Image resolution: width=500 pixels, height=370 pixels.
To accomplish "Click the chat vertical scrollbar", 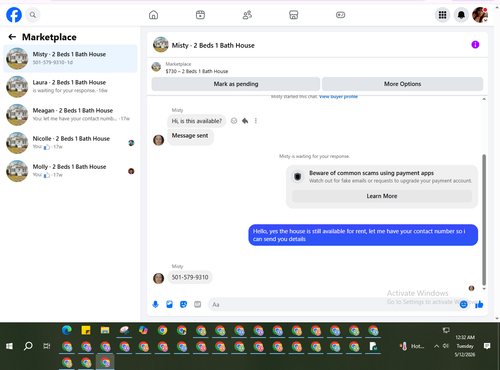I will [484, 220].
